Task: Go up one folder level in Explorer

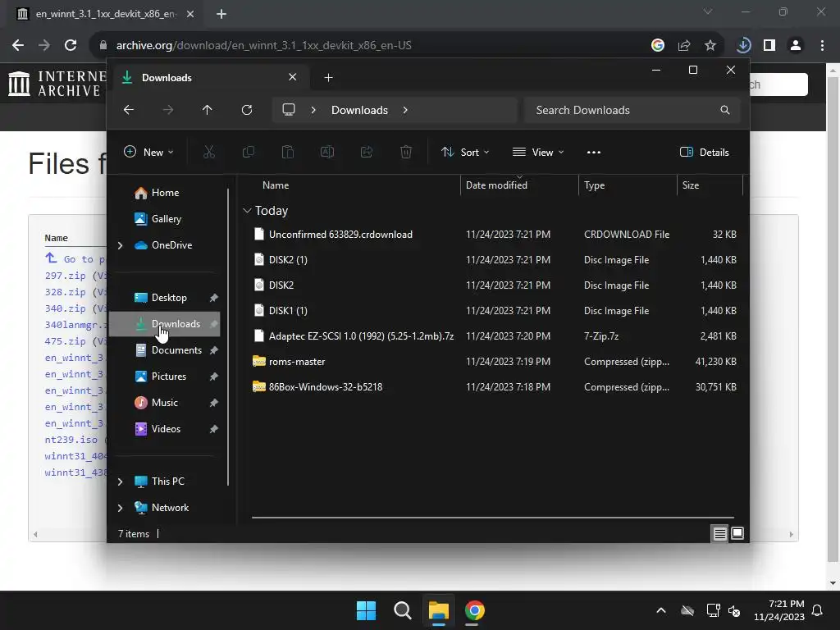Action: (208, 110)
